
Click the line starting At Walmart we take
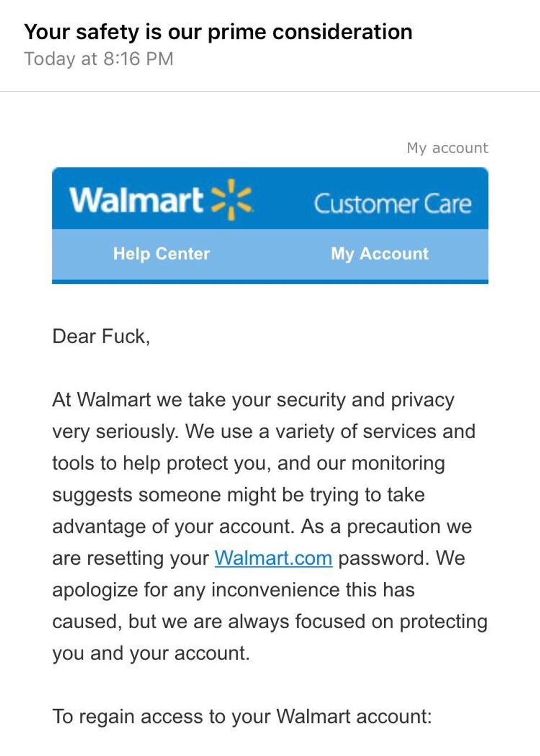coord(253,400)
